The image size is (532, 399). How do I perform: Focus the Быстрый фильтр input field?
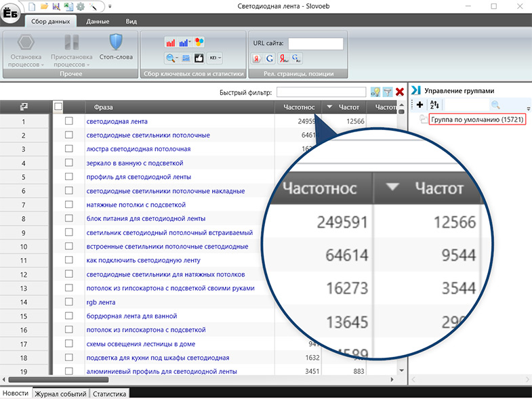coord(321,92)
